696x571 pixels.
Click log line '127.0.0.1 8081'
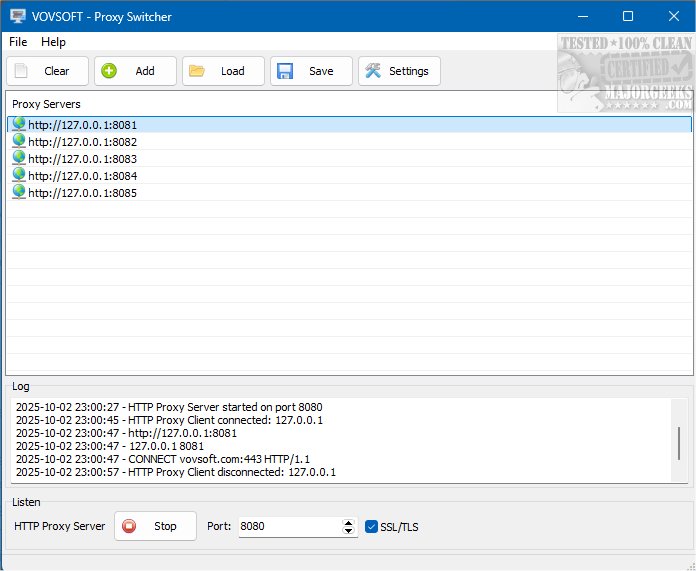tap(110, 446)
